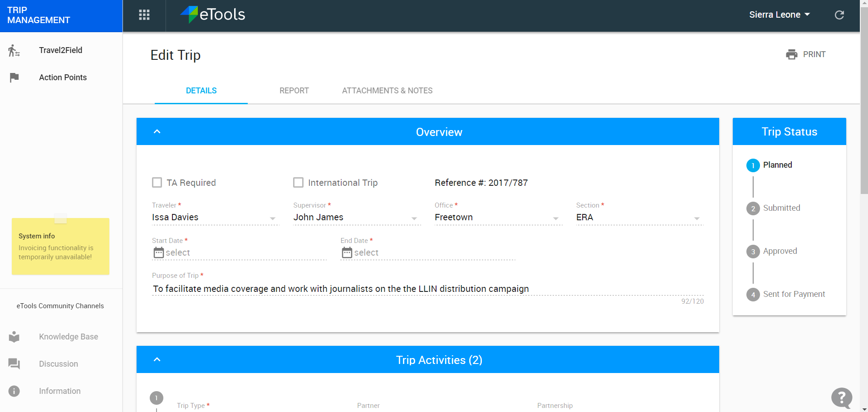The width and height of the screenshot is (868, 412).
Task: Select Action Points in the sidebar
Action: coord(63,77)
